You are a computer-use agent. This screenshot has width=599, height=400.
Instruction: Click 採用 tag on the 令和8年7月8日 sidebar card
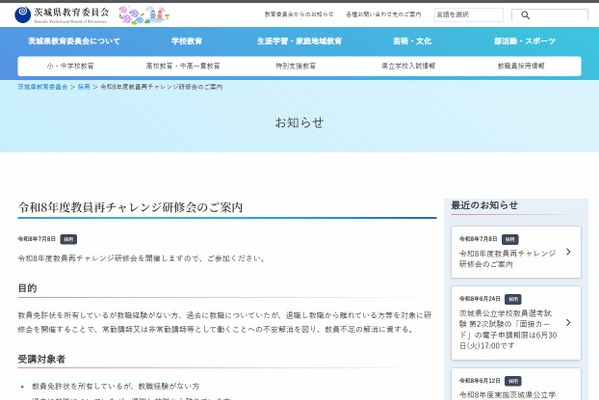(510, 240)
